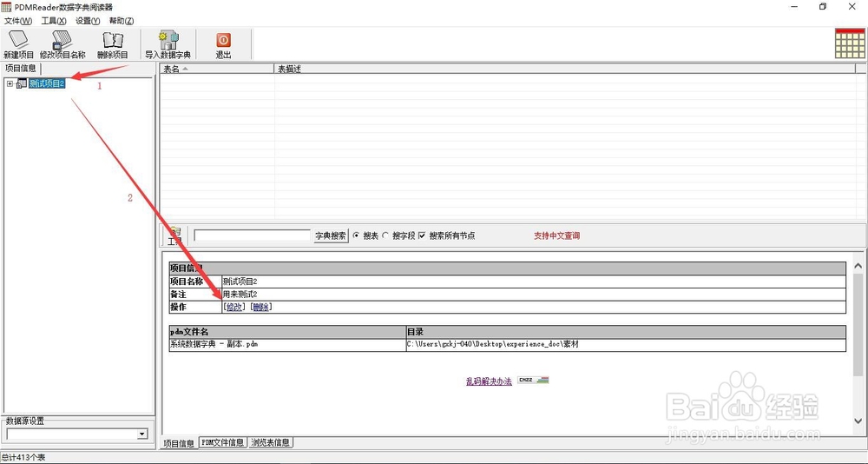This screenshot has height=464, width=868.
Task: Open the 设置(Y) menu
Action: 88,21
